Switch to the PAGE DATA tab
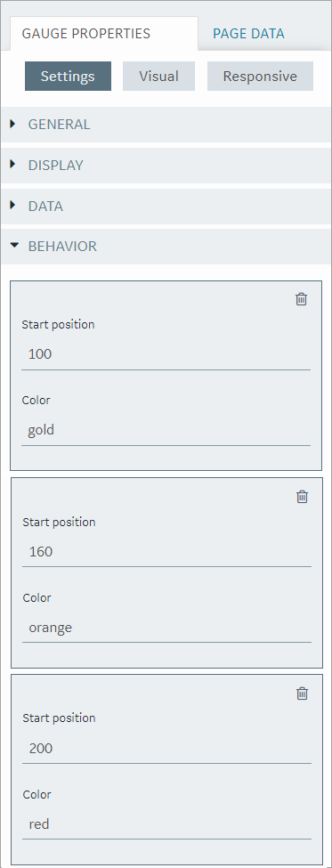332x868 pixels. tap(248, 34)
